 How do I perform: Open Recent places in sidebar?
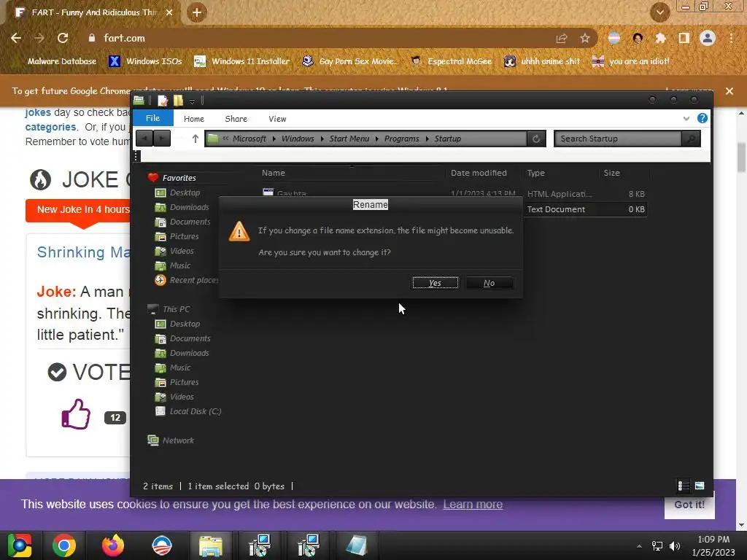click(187, 280)
